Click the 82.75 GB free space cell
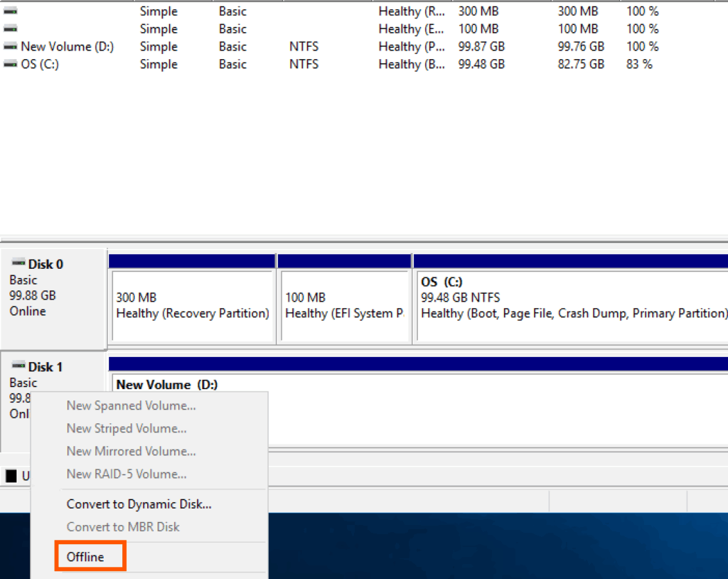This screenshot has height=579, width=728. (x=581, y=64)
